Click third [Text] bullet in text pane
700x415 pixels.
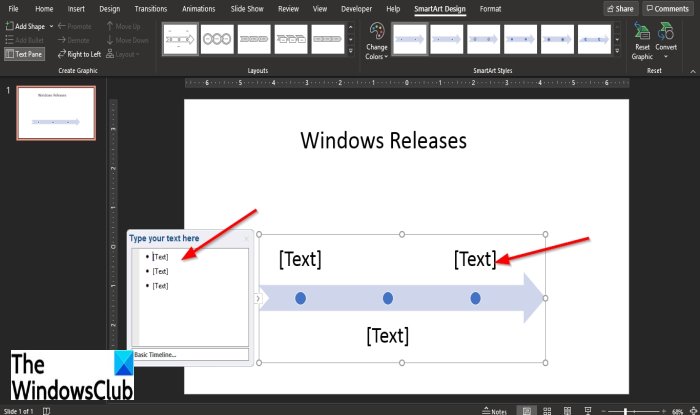pos(160,286)
